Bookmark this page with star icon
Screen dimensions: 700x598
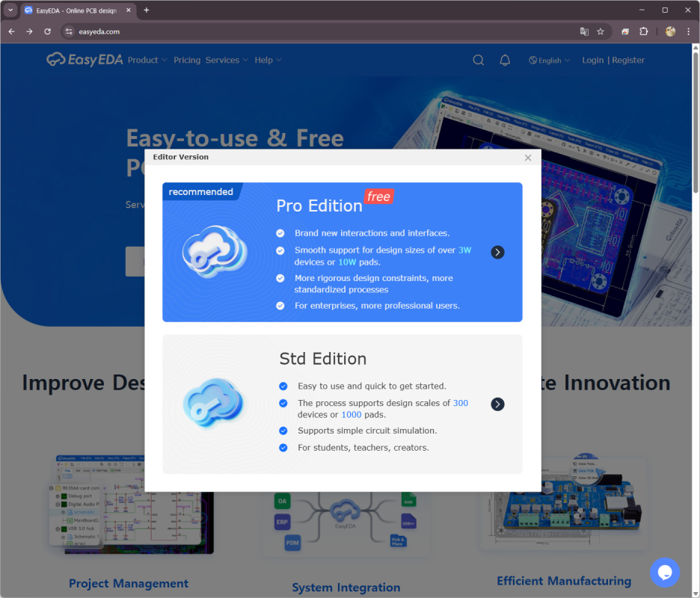click(x=601, y=31)
